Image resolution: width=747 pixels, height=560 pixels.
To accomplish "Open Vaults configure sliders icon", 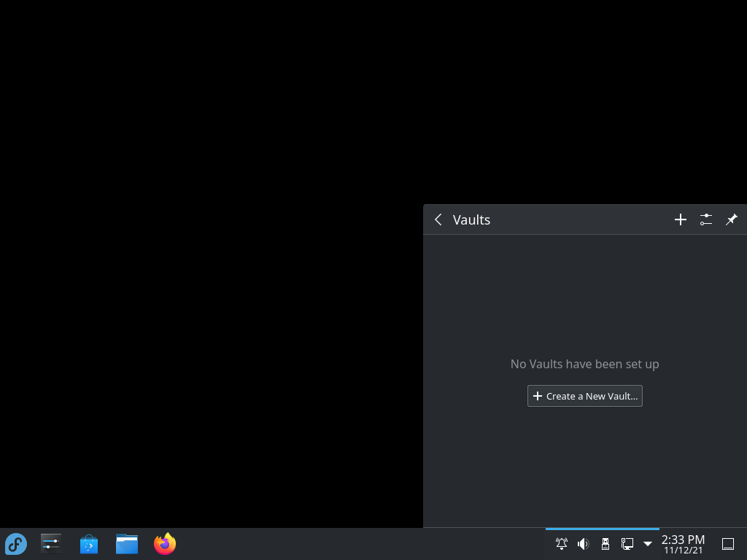I will [x=706, y=219].
